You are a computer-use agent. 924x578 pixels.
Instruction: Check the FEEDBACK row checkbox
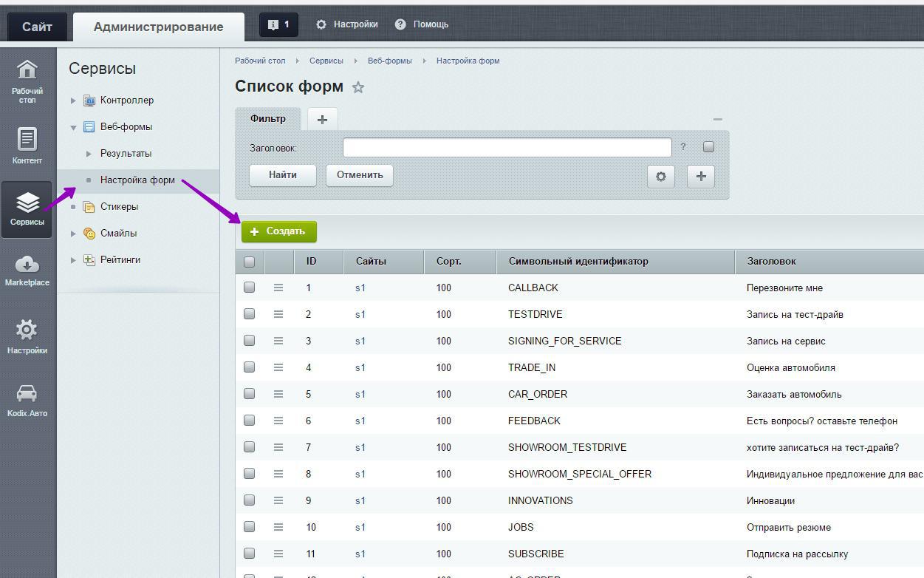[x=250, y=421]
